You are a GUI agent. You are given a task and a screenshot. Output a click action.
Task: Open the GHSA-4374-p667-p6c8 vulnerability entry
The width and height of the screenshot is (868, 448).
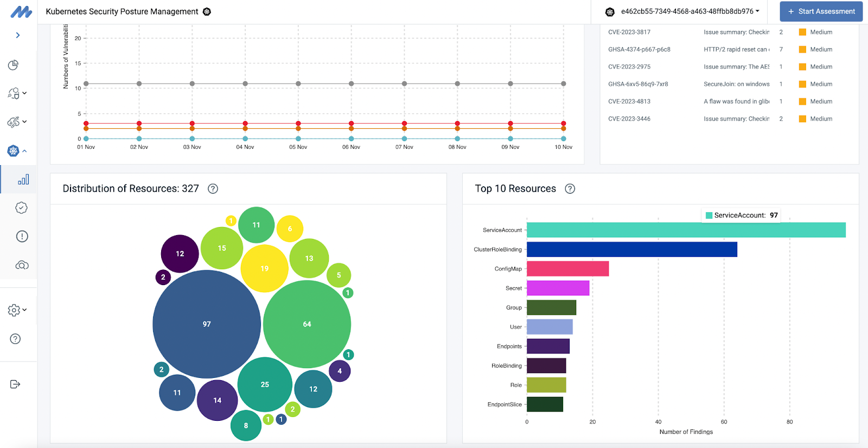coord(639,49)
